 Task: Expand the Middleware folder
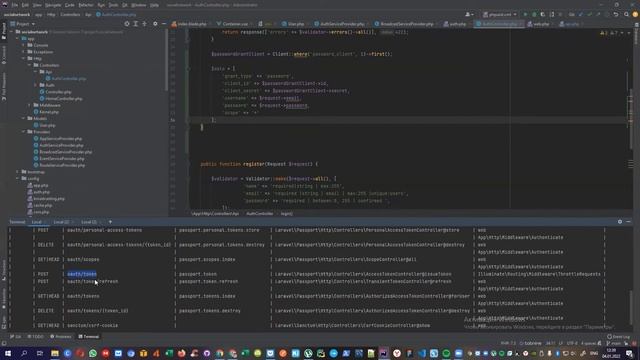tap(30, 105)
